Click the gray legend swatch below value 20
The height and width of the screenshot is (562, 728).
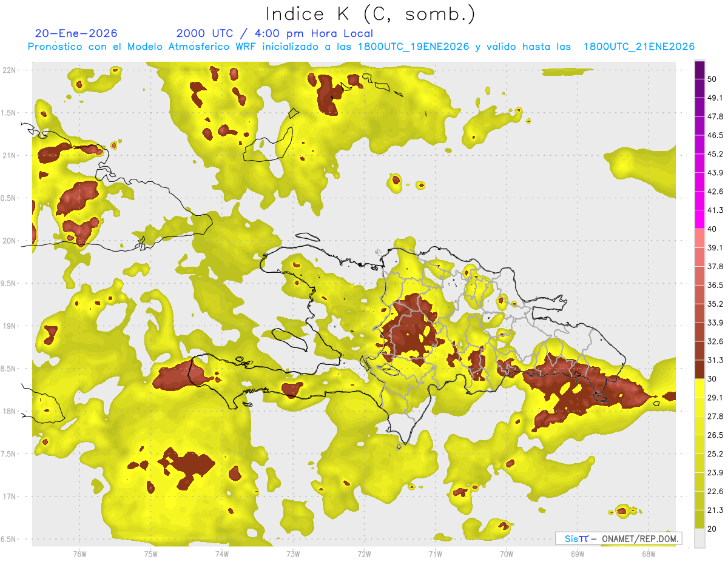699,538
